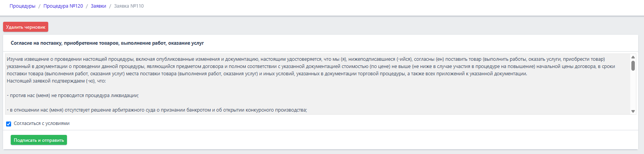Click the Согласиться с условиями label text
The image size is (644, 154).
coord(42,123)
